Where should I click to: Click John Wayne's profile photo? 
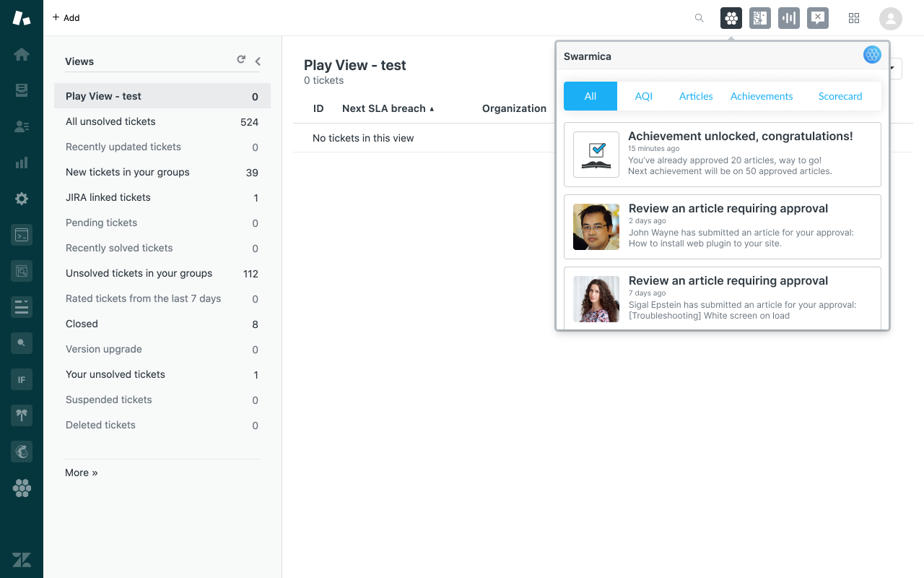596,227
